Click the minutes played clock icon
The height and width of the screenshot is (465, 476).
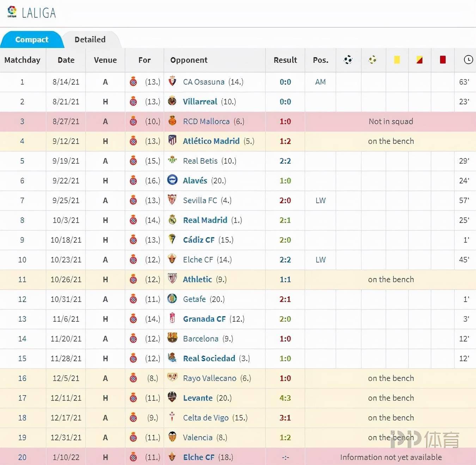tap(468, 60)
